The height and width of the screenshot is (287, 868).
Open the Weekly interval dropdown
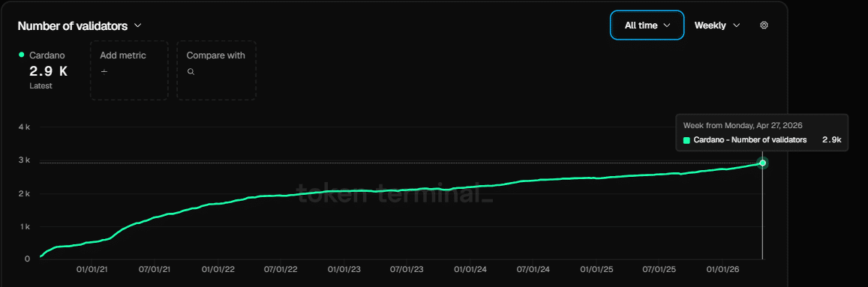[717, 25]
